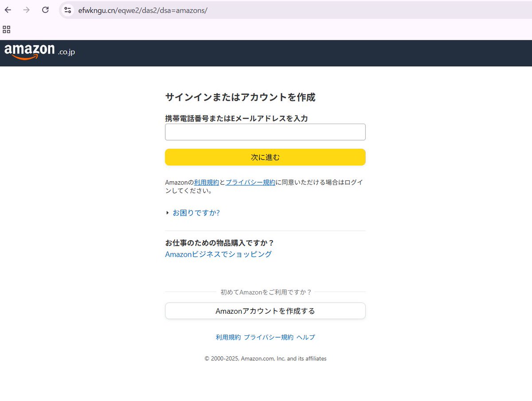
Task: Focus the phone number or email input field
Action: pos(265,132)
